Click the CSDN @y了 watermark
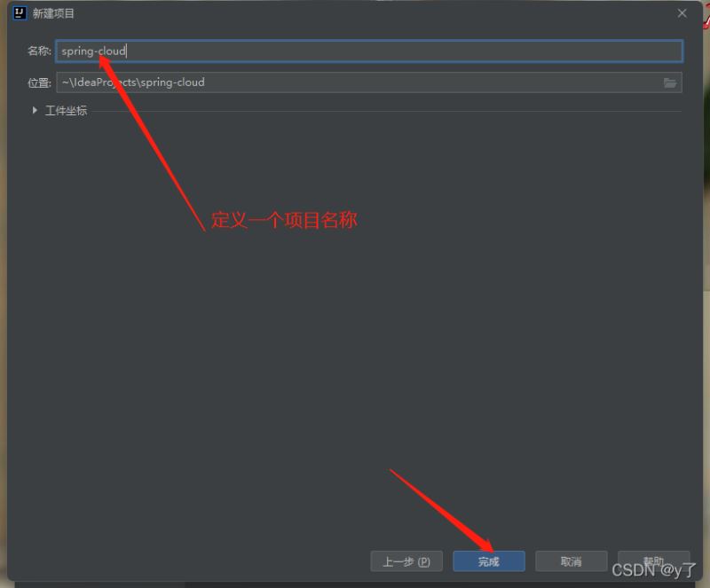The image size is (710, 588). tap(654, 569)
